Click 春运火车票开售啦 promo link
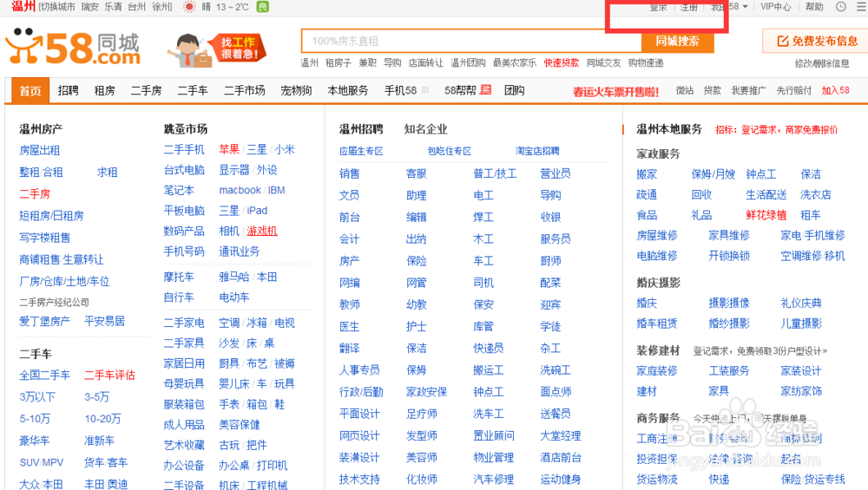This screenshot has height=490, width=868. [x=615, y=91]
